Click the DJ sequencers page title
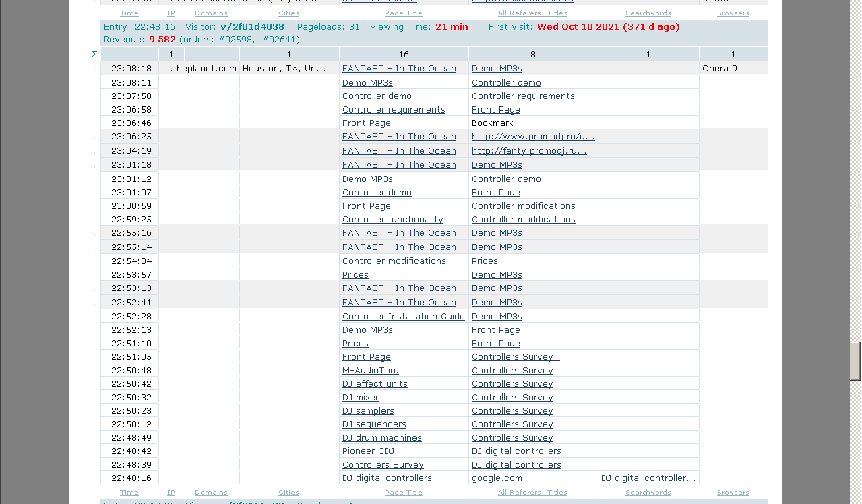Screen dimensions: 862x504 coord(374,424)
